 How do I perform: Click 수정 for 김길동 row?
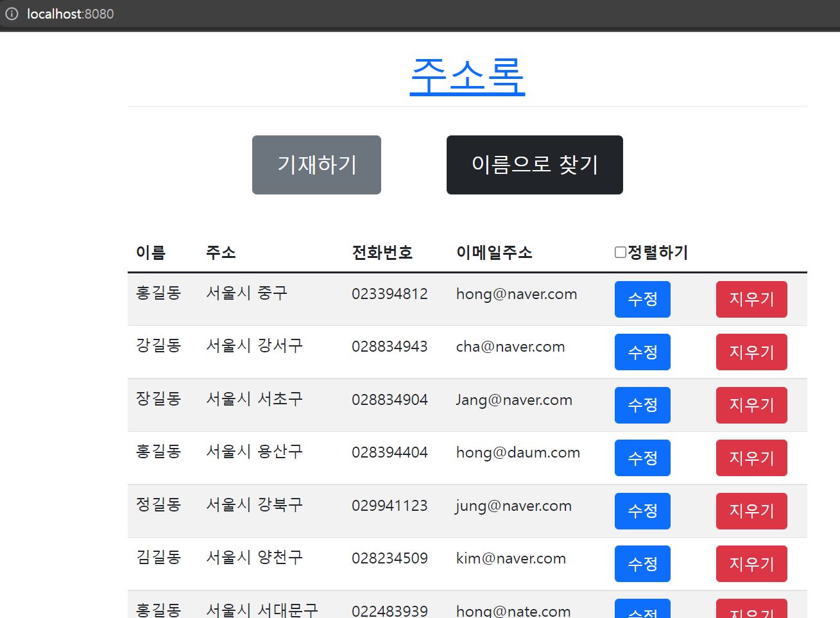(642, 564)
